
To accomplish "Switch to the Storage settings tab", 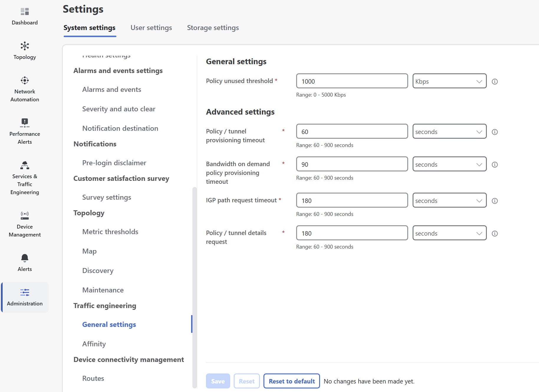I will tap(213, 27).
